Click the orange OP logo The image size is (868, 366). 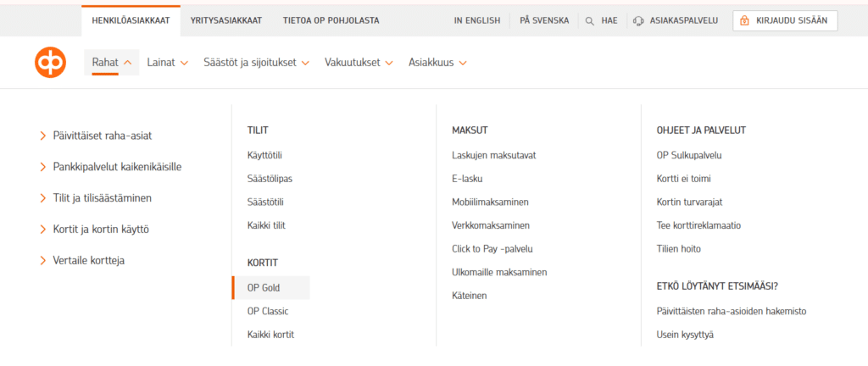click(50, 62)
